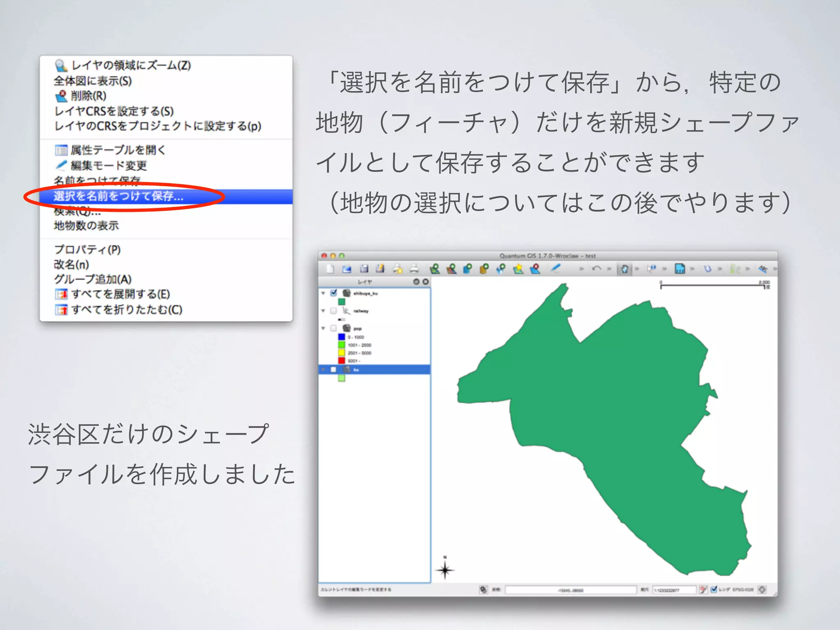Click the New Project toolbar icon
The height and width of the screenshot is (630, 840).
[330, 269]
